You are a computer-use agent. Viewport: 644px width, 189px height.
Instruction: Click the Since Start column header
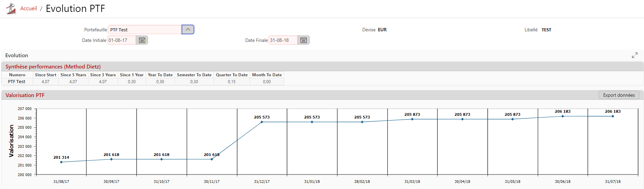tap(45, 75)
